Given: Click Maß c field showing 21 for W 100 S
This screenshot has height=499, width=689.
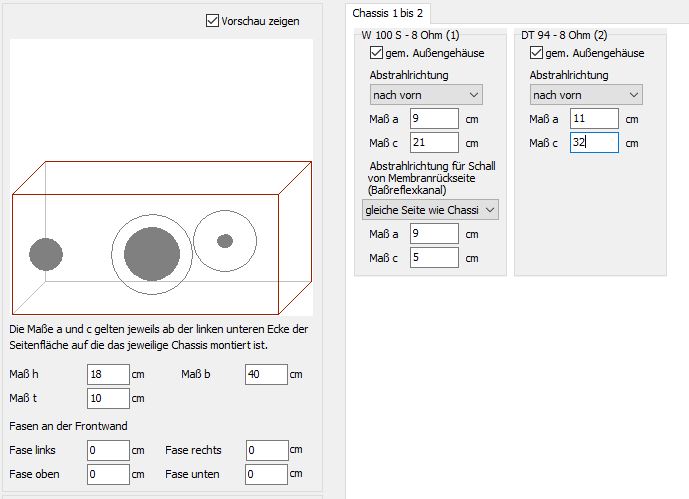Looking at the screenshot, I should (x=434, y=143).
